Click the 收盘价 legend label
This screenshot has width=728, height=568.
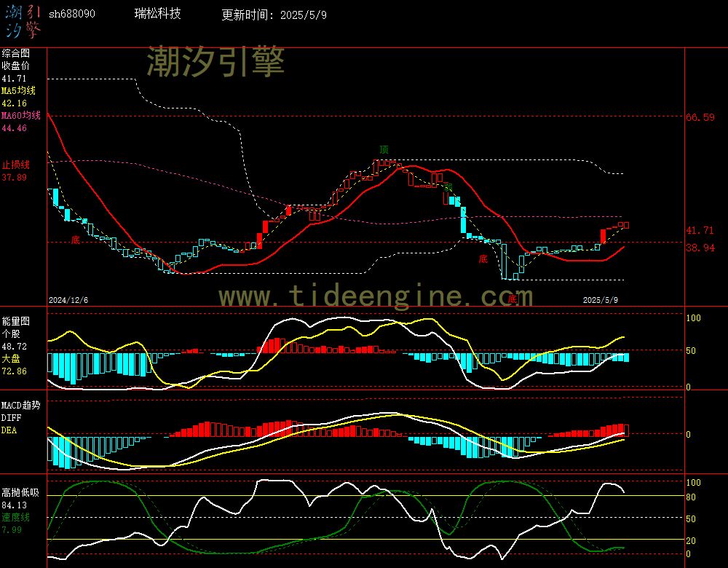click(x=15, y=66)
